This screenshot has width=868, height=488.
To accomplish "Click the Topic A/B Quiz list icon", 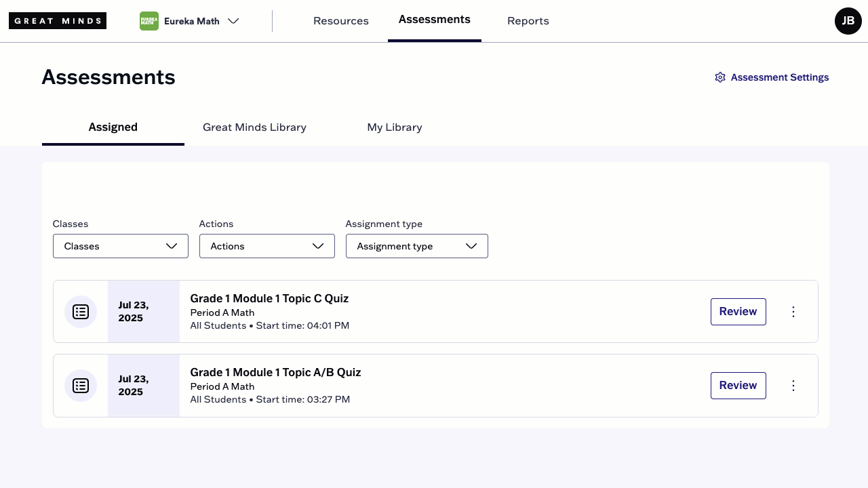I will (81, 386).
